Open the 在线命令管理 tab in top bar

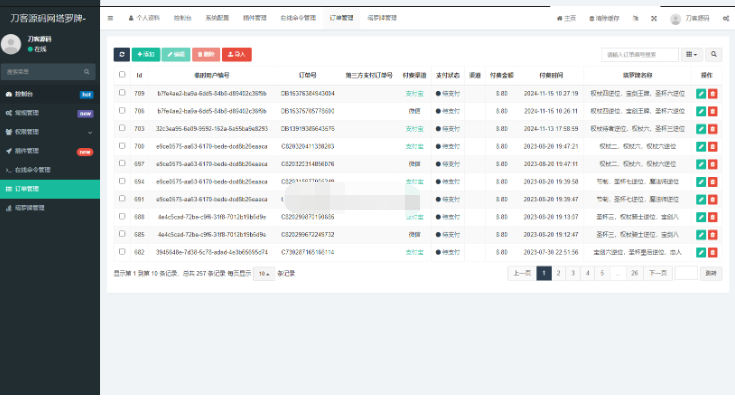click(298, 18)
